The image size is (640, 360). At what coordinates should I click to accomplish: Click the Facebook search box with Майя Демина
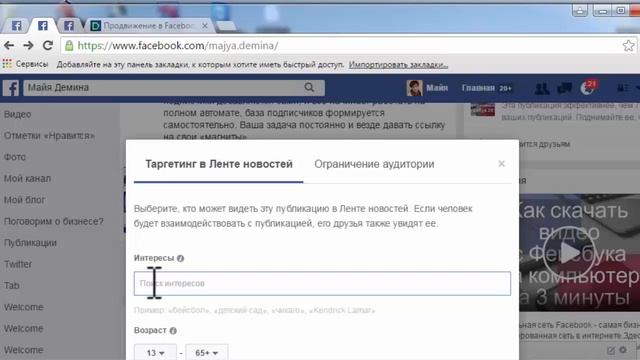(x=174, y=87)
